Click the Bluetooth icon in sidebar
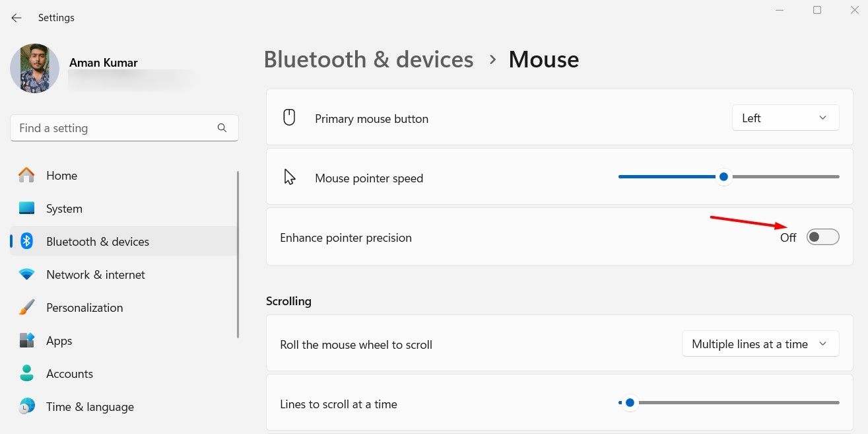This screenshot has height=434, width=868. [x=26, y=242]
